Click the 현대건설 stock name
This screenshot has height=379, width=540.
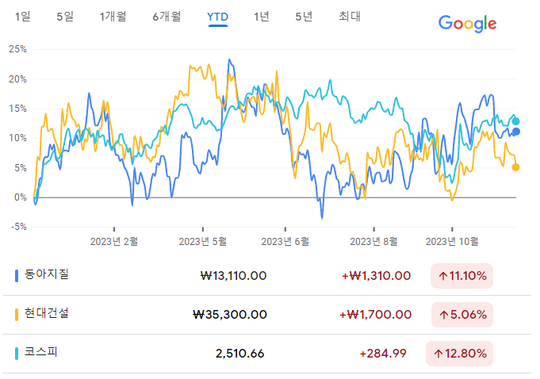pyautogui.click(x=46, y=313)
